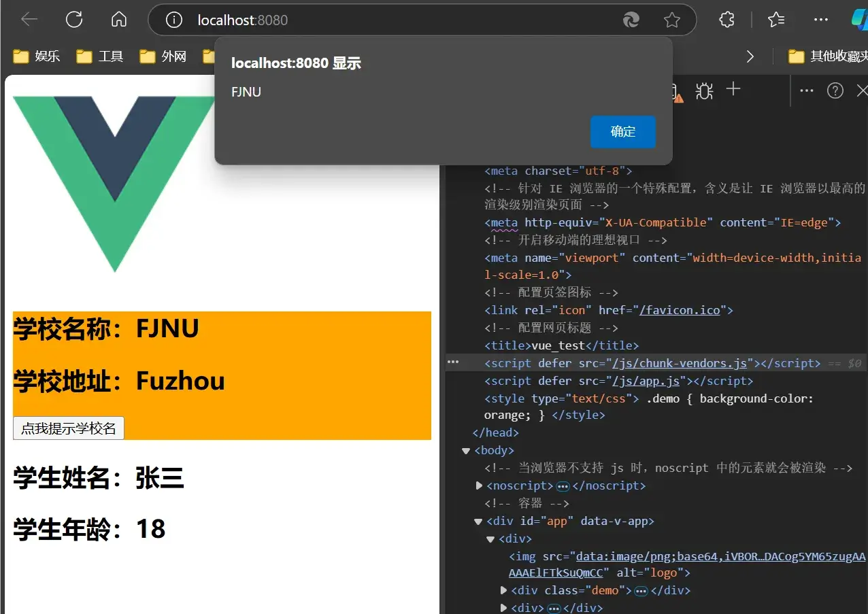Click the Edge logo icon in address bar
The image size is (868, 614).
(x=631, y=20)
